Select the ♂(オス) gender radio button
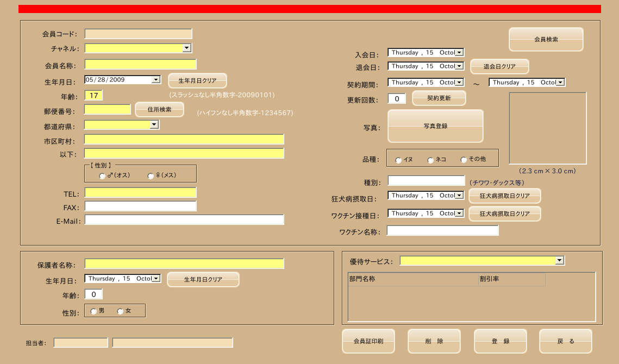619x364 pixels. pos(102,176)
